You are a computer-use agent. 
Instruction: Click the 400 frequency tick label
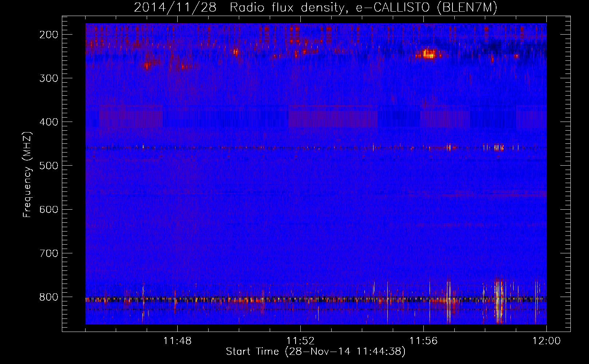49,122
